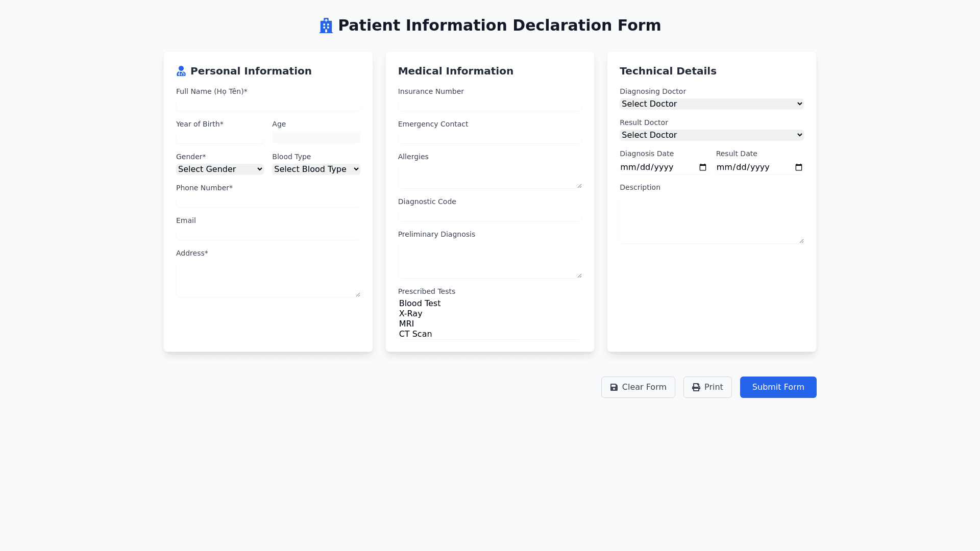This screenshot has height=551, width=980.
Task: Click the Print button
Action: point(707,387)
